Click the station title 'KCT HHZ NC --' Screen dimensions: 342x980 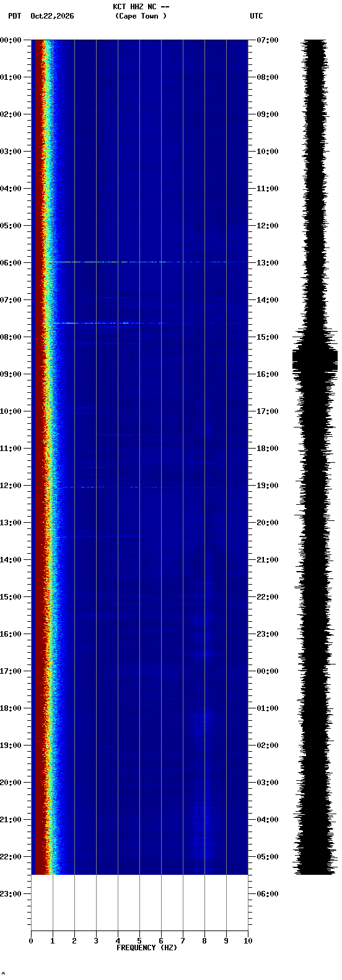tap(141, 7)
